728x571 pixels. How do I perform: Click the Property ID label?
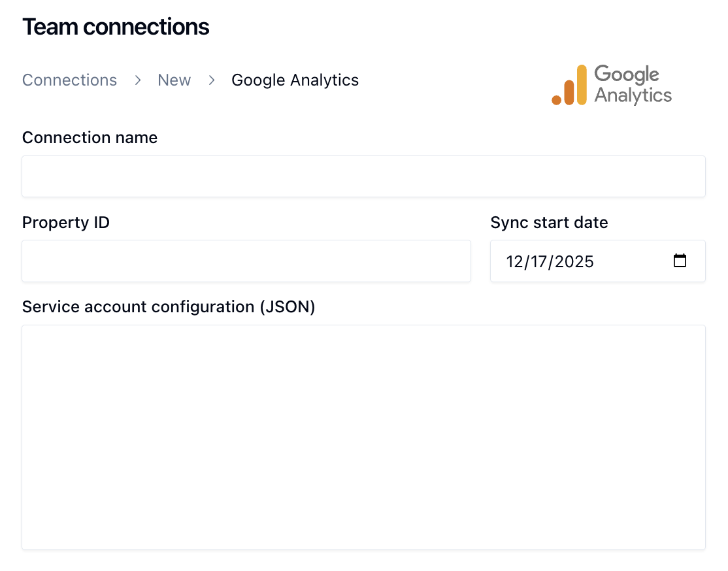pyautogui.click(x=66, y=223)
